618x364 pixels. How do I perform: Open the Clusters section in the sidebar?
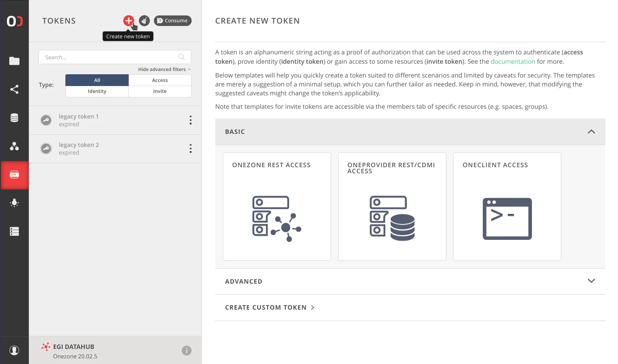(x=15, y=231)
